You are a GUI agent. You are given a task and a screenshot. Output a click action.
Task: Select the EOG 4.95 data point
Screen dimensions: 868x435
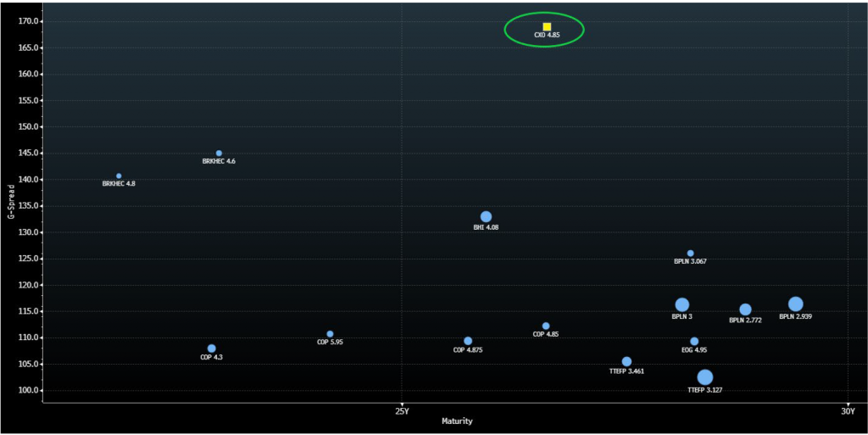[694, 342]
